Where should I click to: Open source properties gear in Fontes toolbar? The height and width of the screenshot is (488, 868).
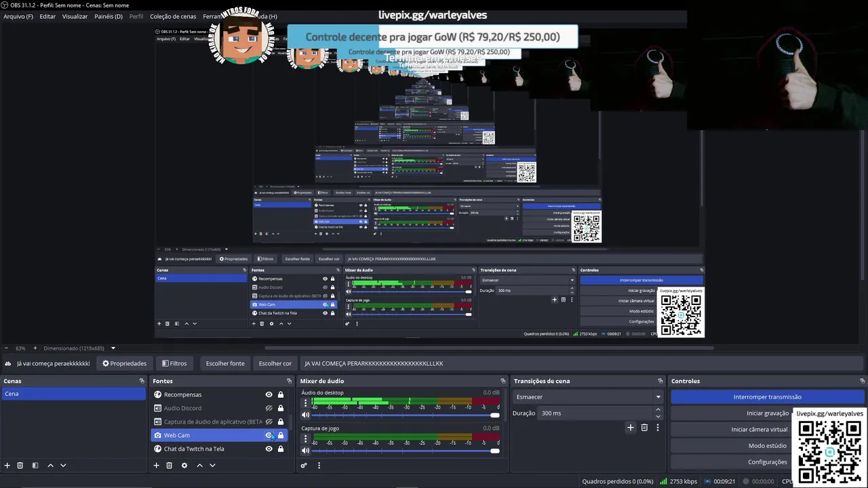[184, 466]
